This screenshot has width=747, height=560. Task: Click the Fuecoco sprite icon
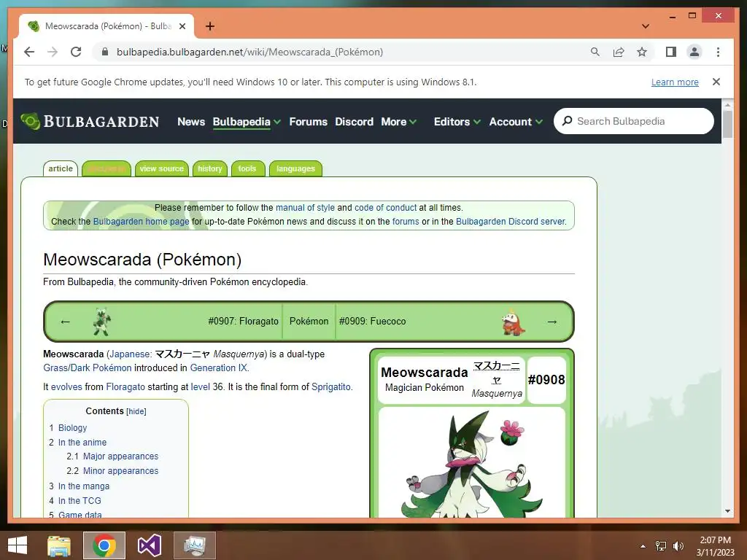[x=513, y=322]
